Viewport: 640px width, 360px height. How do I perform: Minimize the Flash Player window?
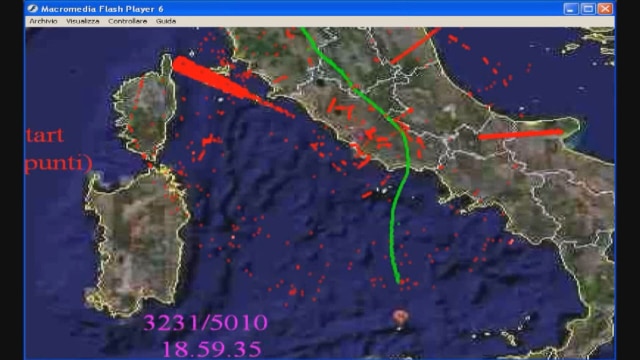pyautogui.click(x=571, y=9)
